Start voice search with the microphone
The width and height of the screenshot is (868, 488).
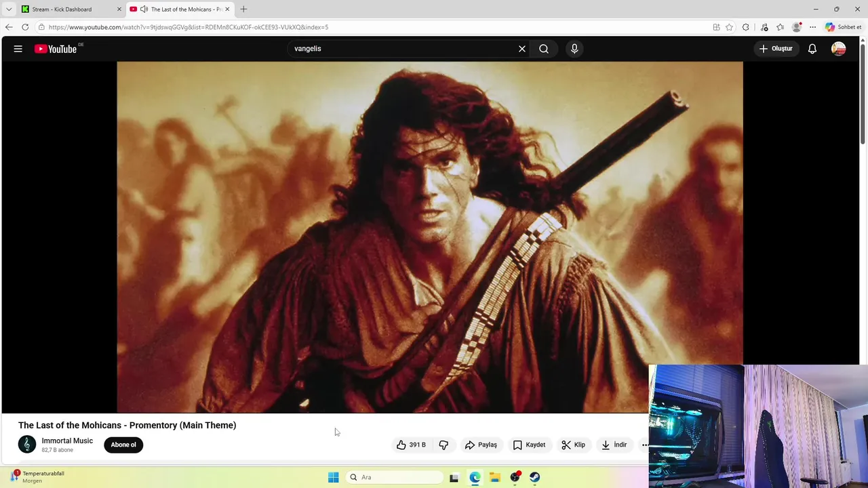pyautogui.click(x=574, y=49)
